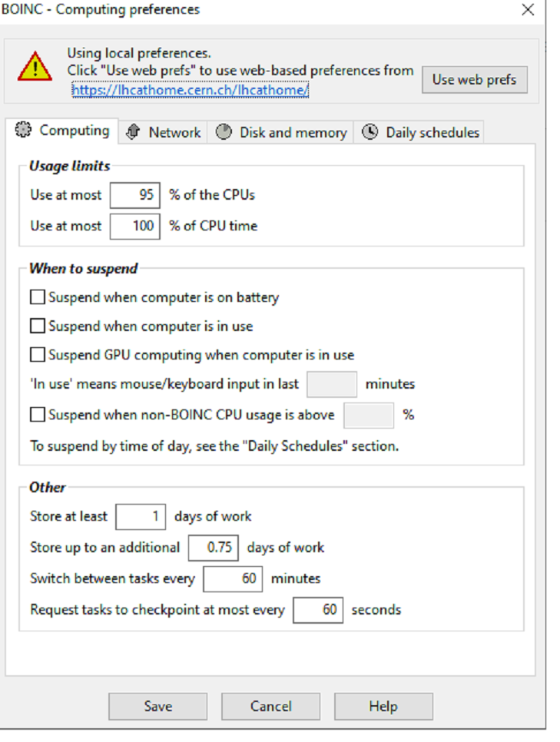Viewport: 560px width, 742px height.
Task: Click the Network tab arrows icon
Action: 133,132
